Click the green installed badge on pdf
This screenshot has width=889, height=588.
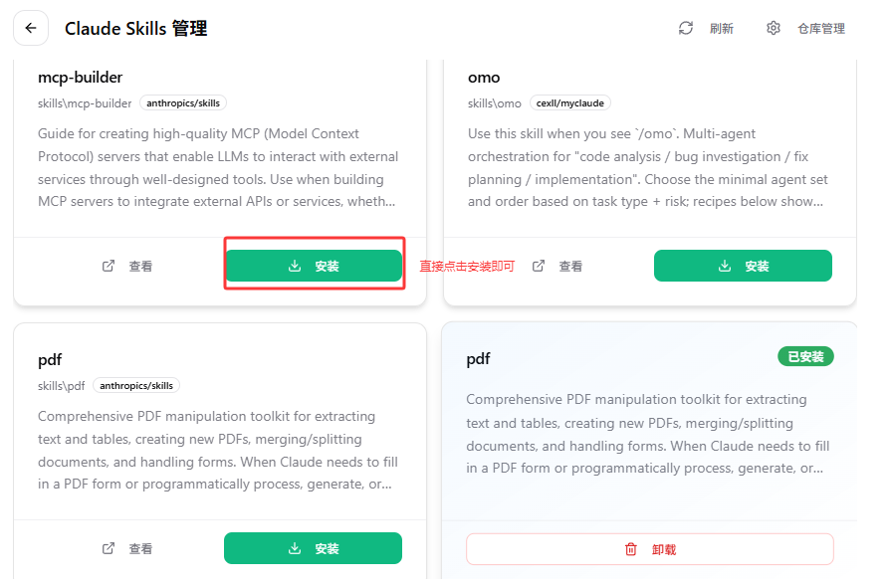[805, 356]
